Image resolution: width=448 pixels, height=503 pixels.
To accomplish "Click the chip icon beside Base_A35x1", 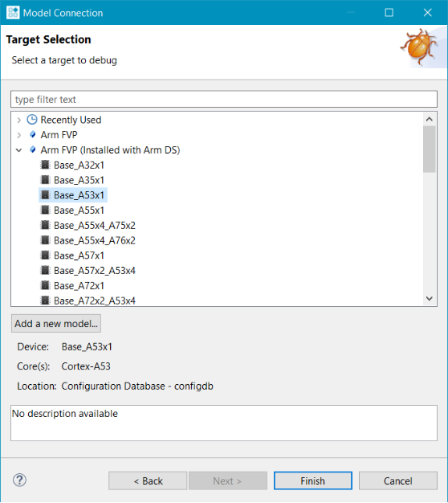I will point(45,180).
